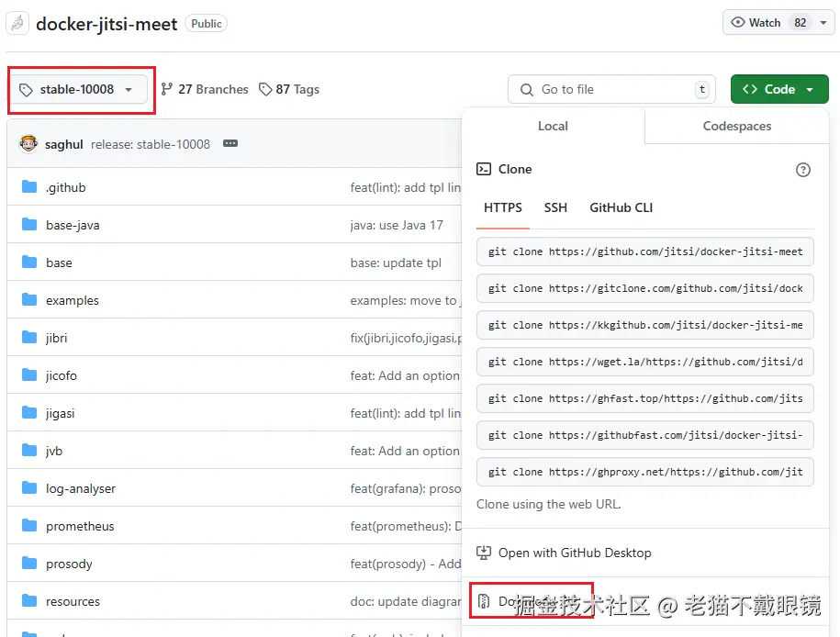Select the GitHub CLI clone tab
Image resolution: width=840 pixels, height=637 pixels.
(x=621, y=207)
